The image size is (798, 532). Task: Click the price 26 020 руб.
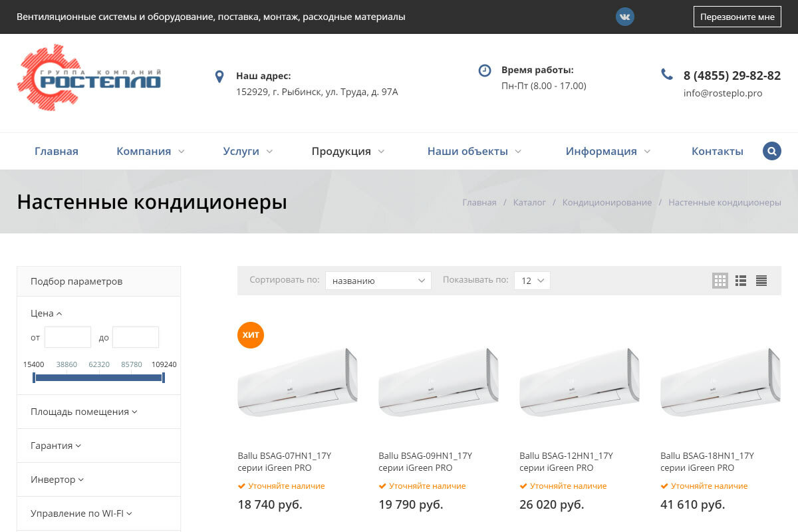[x=552, y=505]
